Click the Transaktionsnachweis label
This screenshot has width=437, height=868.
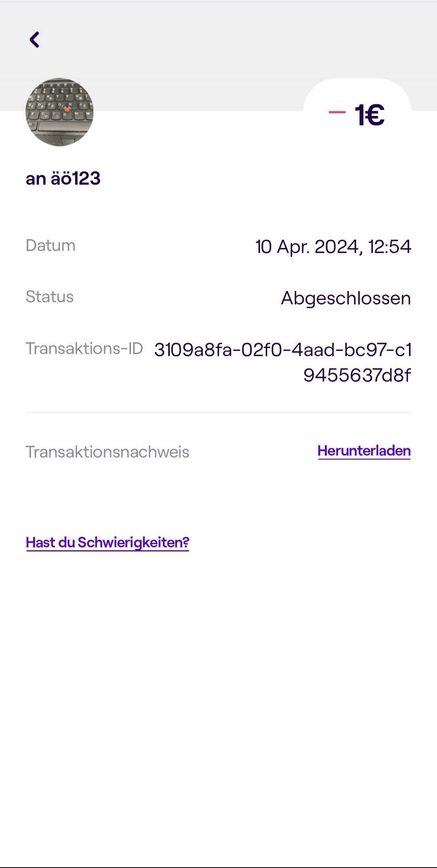(x=107, y=452)
